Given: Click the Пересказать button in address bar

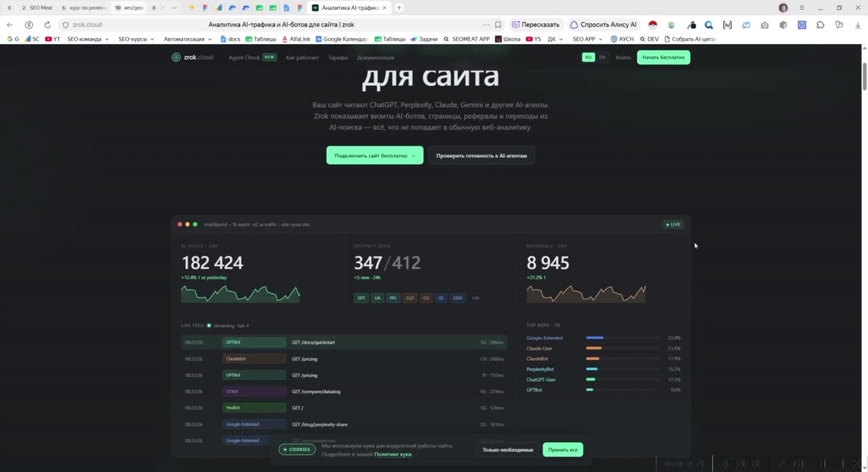Looking at the screenshot, I should coord(536,25).
